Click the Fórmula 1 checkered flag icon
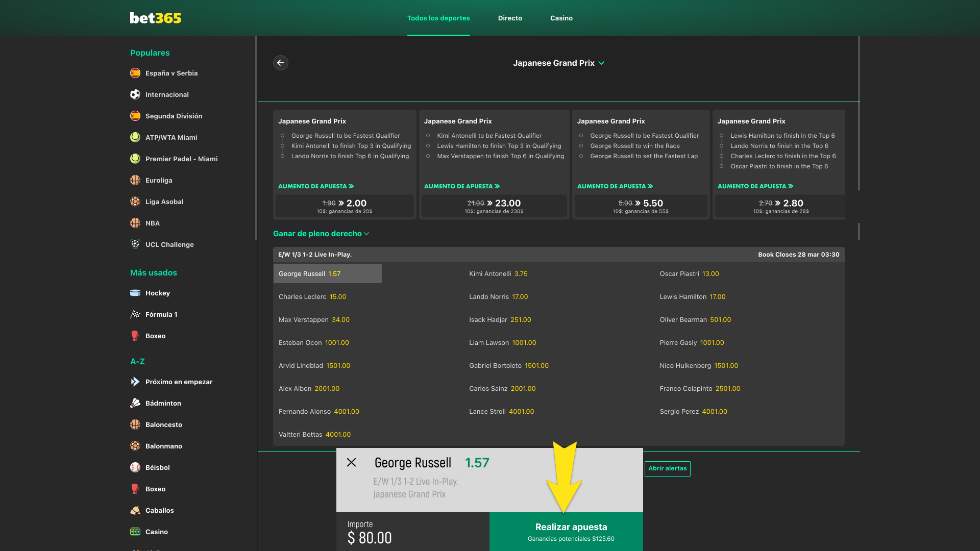980x551 pixels. pyautogui.click(x=135, y=314)
